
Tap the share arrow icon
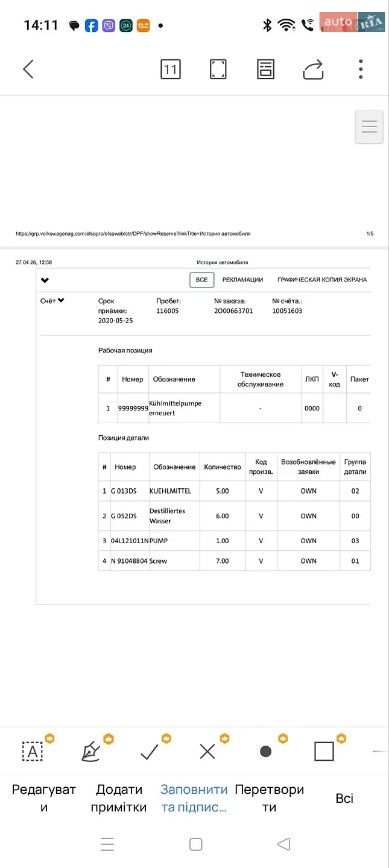tap(313, 69)
